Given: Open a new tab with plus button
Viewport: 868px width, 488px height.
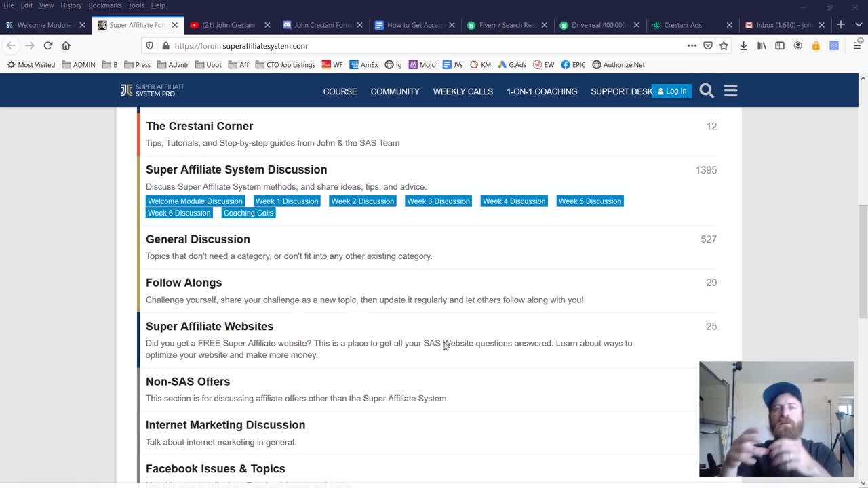Looking at the screenshot, I should coord(841,25).
